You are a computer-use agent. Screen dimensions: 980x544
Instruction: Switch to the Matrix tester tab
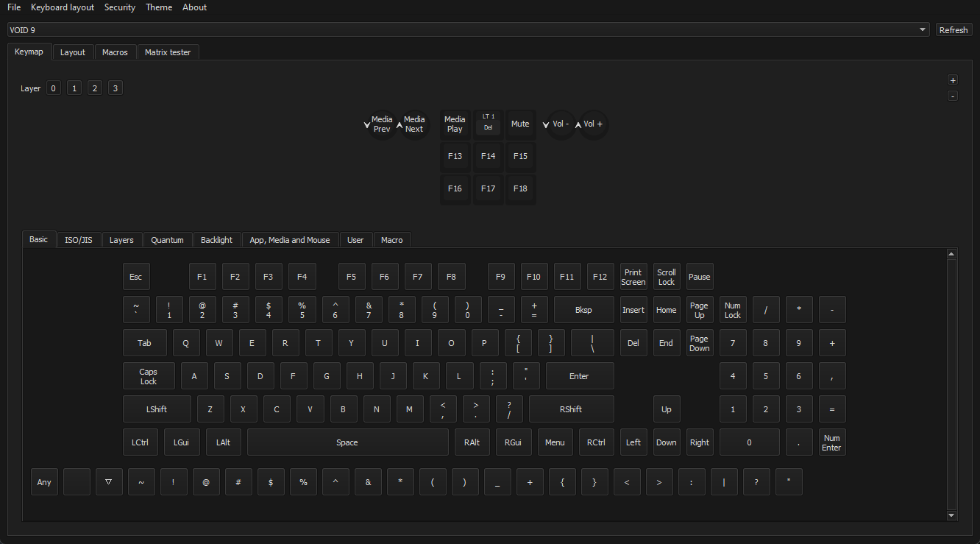(168, 52)
